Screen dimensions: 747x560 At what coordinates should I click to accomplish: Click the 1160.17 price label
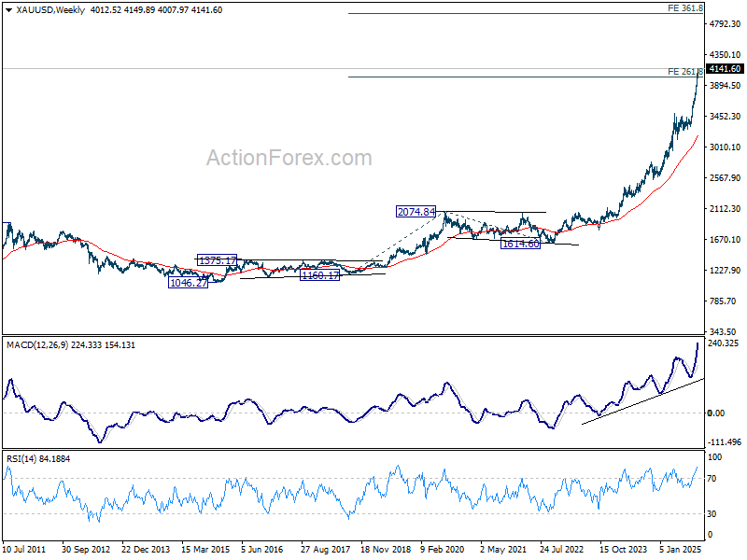coord(320,275)
